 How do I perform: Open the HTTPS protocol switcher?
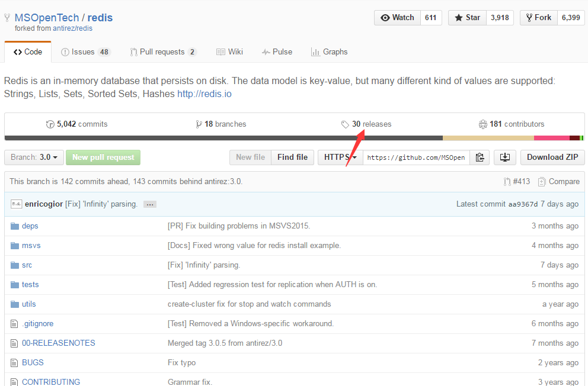coord(339,157)
